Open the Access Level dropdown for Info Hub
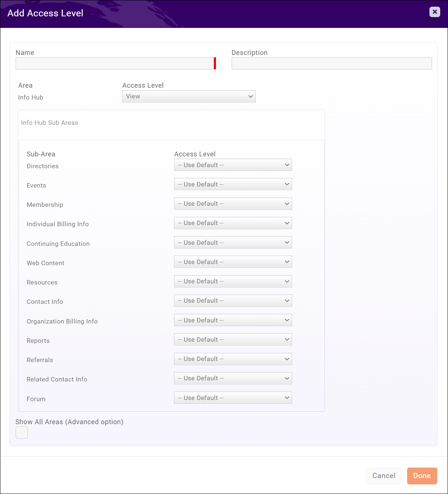 point(189,96)
